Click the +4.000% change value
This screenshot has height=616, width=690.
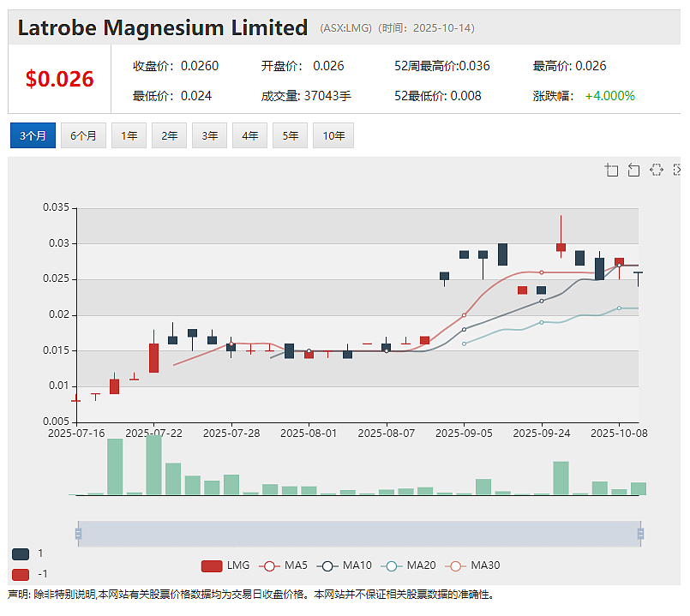[x=610, y=96]
